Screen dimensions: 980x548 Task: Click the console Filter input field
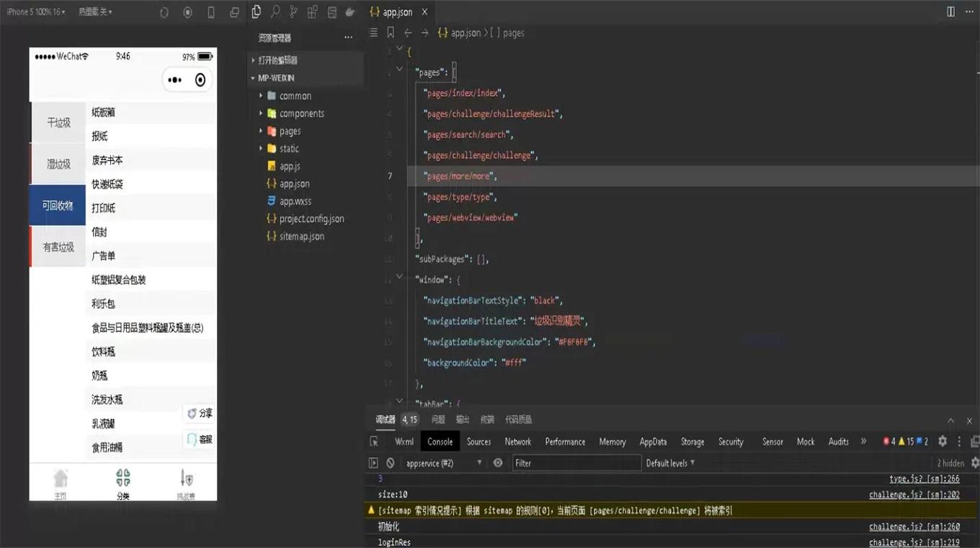[x=576, y=463]
